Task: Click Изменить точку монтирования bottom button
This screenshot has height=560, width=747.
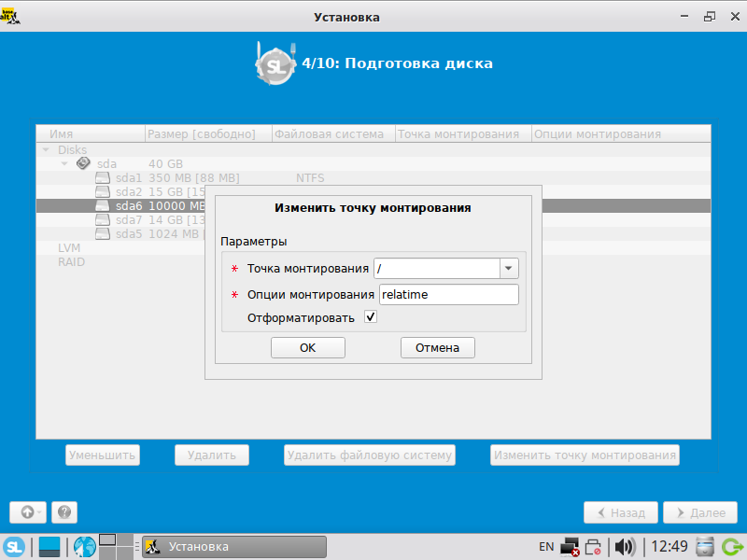Action: point(585,455)
